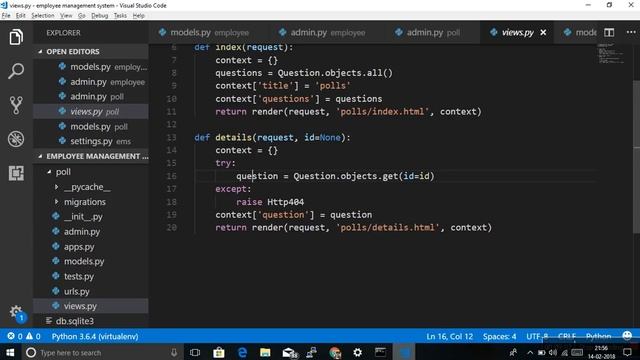Open Settings gear in taskbar

tap(358, 352)
